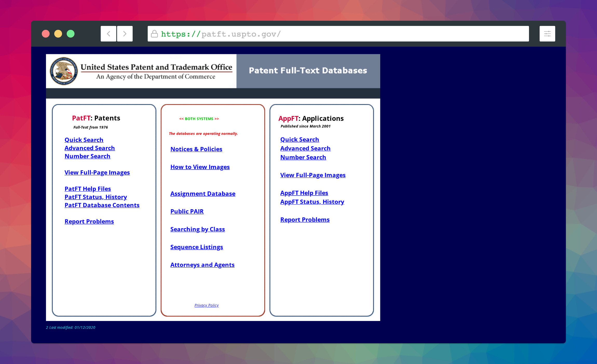Click the browser forward arrow button
Image resolution: width=597 pixels, height=364 pixels.
click(x=125, y=34)
